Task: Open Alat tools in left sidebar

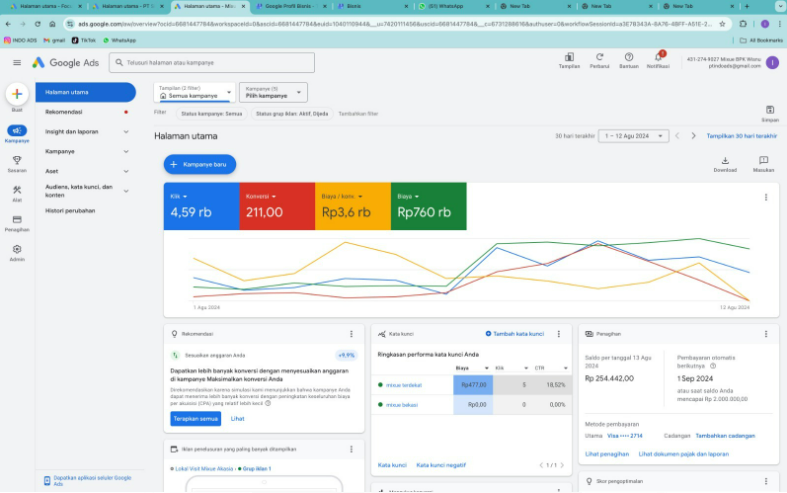Action: (16, 190)
